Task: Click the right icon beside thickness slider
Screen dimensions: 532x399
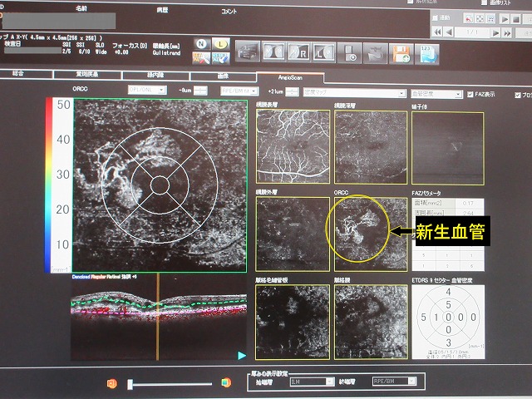Action: 224,383
